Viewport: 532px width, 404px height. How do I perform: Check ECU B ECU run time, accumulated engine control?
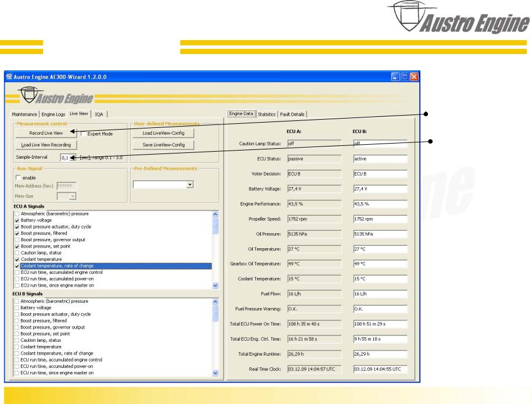[17, 360]
